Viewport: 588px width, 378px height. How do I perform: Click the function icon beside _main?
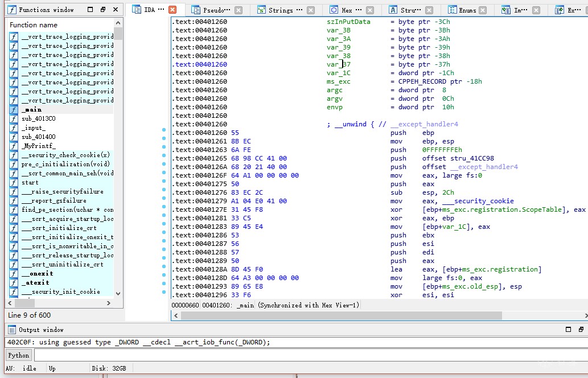(14, 109)
